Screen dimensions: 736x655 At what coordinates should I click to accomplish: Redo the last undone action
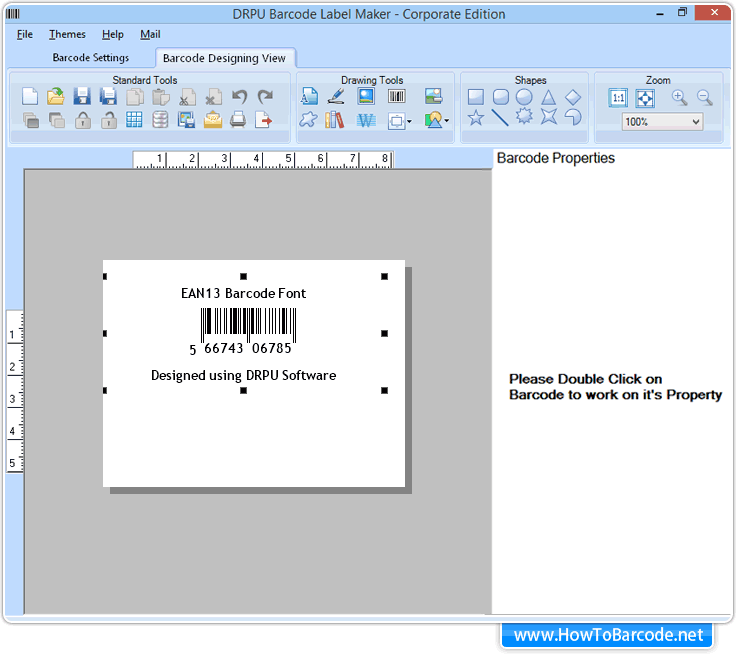pos(265,97)
